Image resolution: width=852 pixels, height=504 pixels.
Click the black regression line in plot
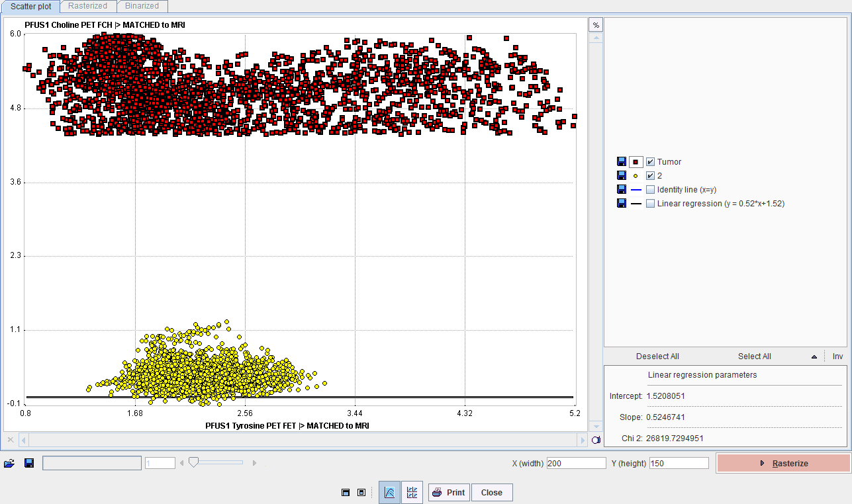(x=299, y=397)
